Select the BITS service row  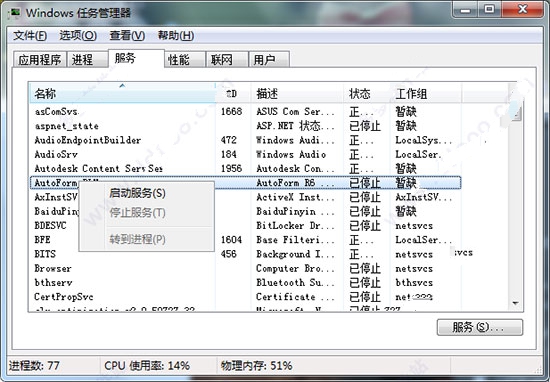click(245, 254)
